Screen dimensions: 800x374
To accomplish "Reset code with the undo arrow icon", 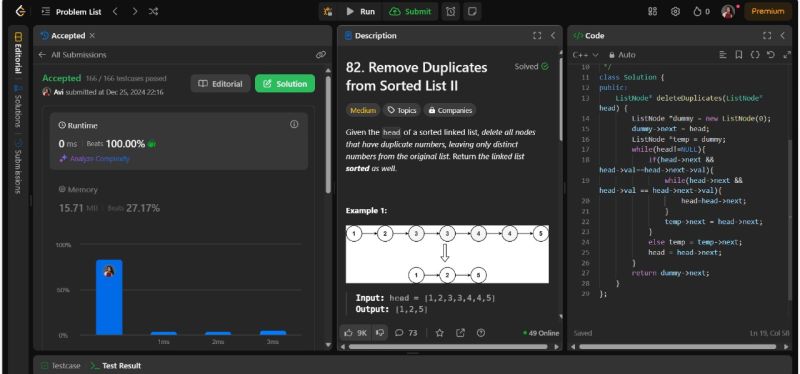I will 771,55.
